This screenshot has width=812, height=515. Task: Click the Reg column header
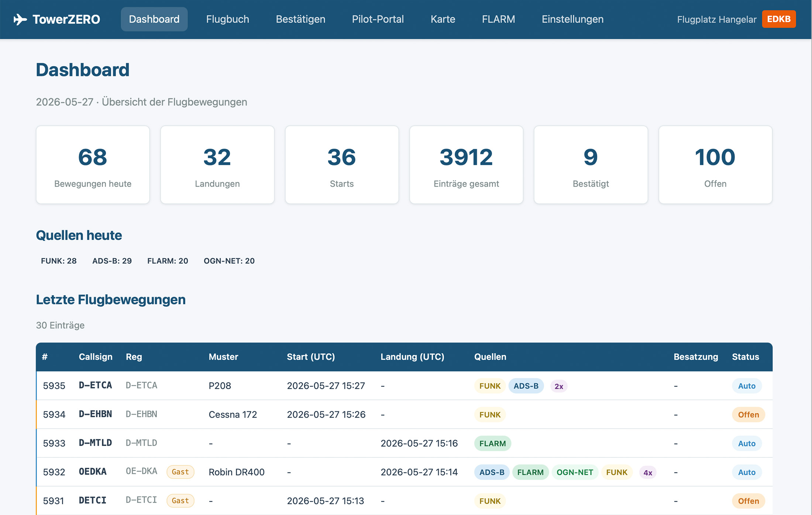134,357
